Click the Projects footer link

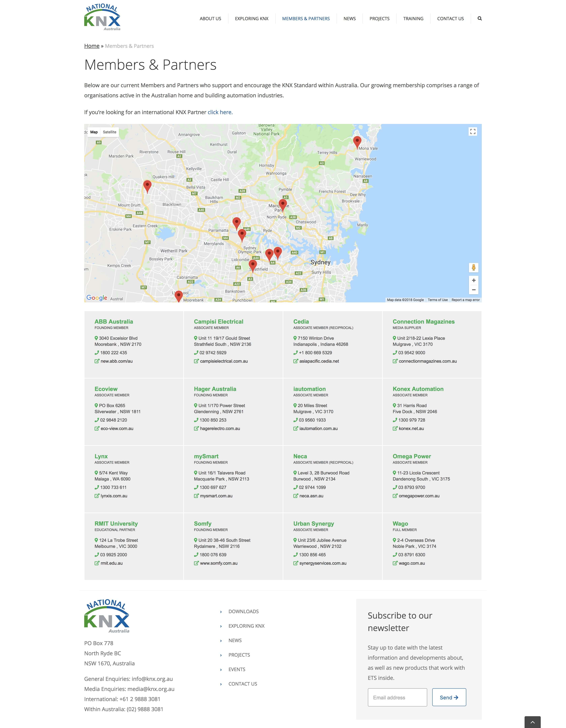click(239, 655)
